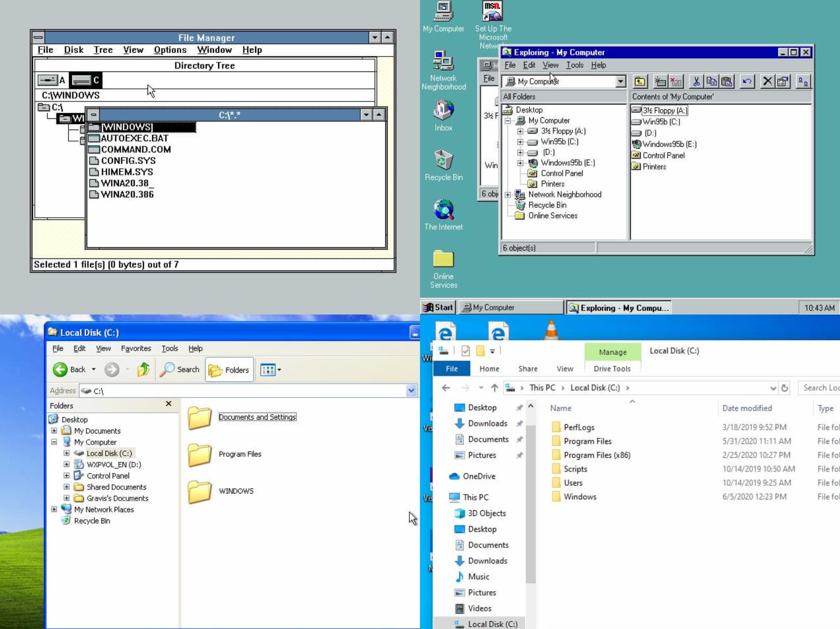Select Recycle Bin in XP folder tree
Viewport: 840px width, 629px height.
[x=87, y=521]
